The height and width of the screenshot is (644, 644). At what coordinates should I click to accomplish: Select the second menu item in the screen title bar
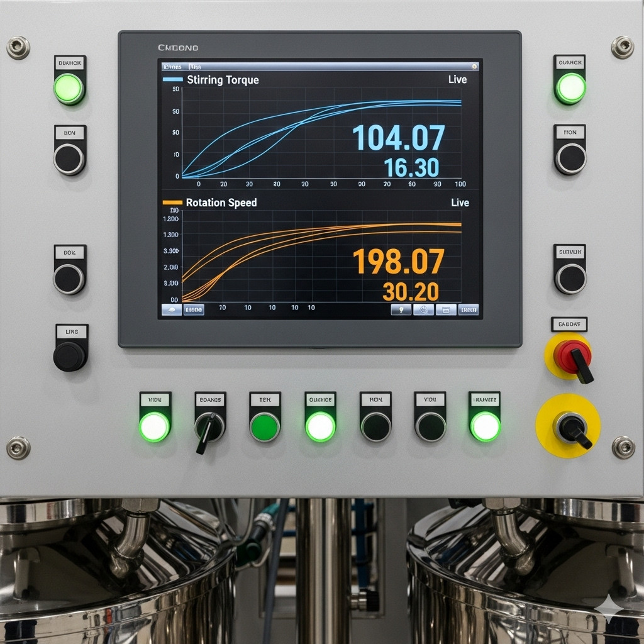(x=195, y=67)
